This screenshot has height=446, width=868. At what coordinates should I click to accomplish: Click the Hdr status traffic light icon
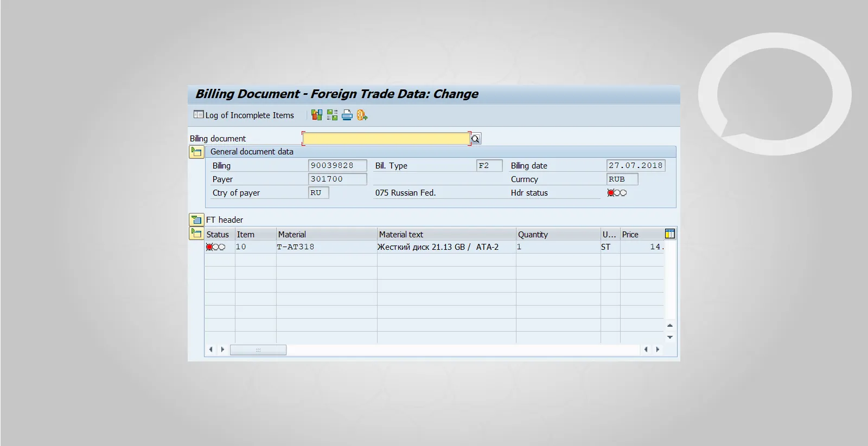pyautogui.click(x=617, y=193)
